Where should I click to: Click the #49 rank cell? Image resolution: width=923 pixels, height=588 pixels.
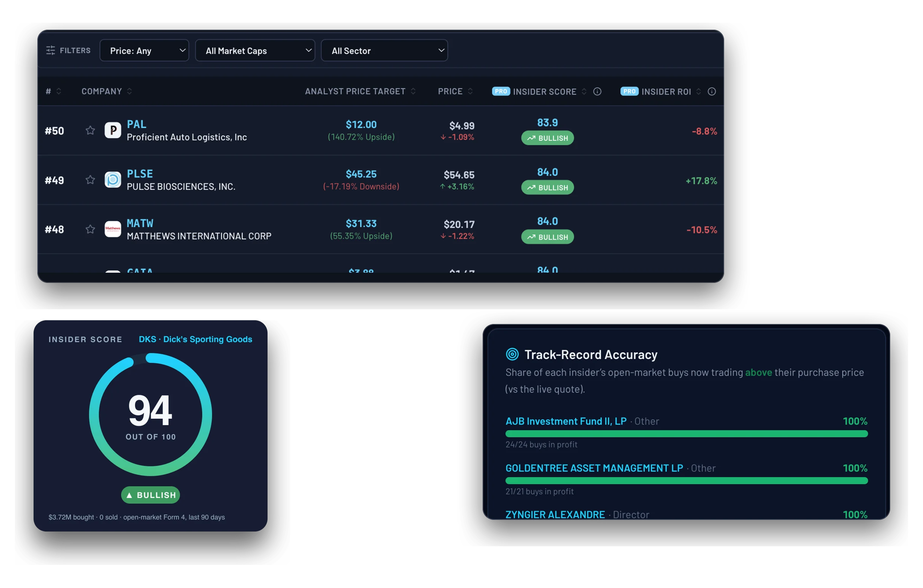[54, 180]
